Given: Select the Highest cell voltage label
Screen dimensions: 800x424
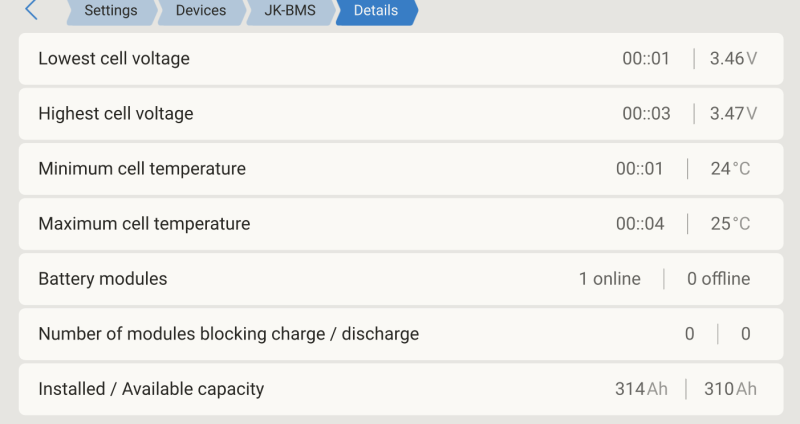Looking at the screenshot, I should 116,114.
